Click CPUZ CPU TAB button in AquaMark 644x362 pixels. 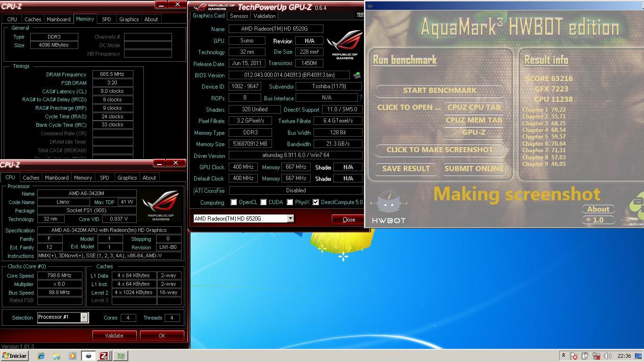[x=474, y=107]
